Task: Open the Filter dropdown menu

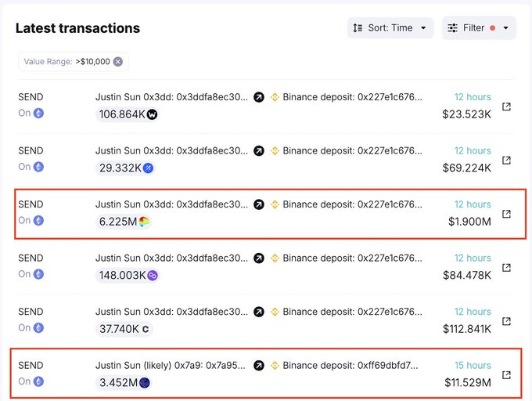Action: point(479,28)
